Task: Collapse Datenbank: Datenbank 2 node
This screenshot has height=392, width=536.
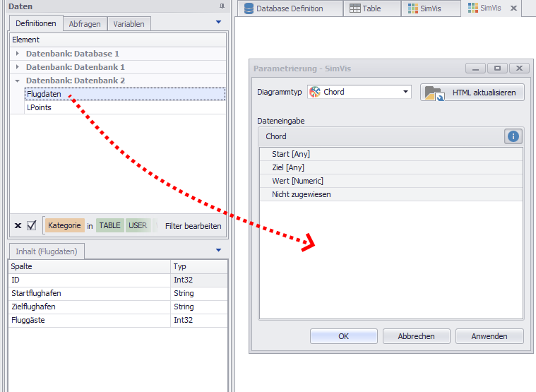Action: 18,81
